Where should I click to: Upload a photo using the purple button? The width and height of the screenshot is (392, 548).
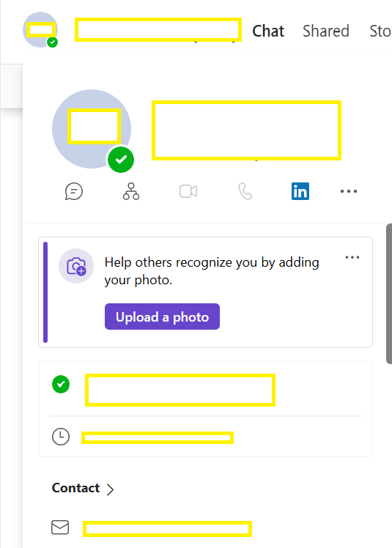tap(162, 316)
